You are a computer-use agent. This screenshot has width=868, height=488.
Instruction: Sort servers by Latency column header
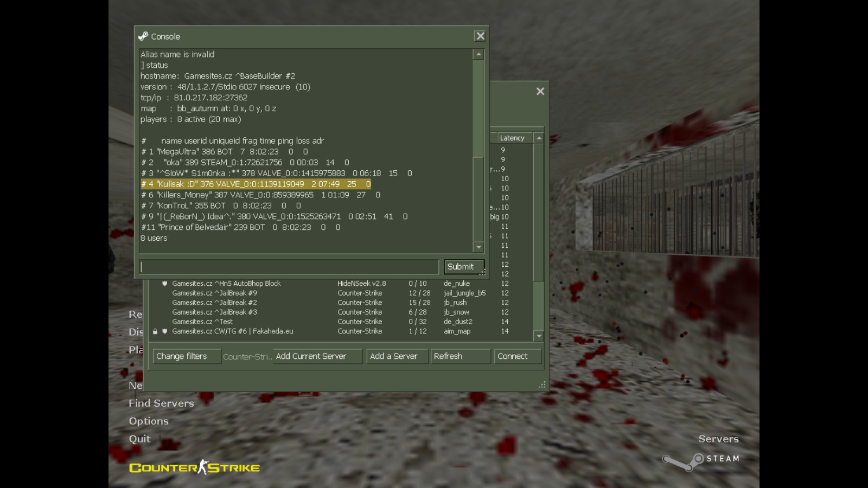(x=514, y=138)
